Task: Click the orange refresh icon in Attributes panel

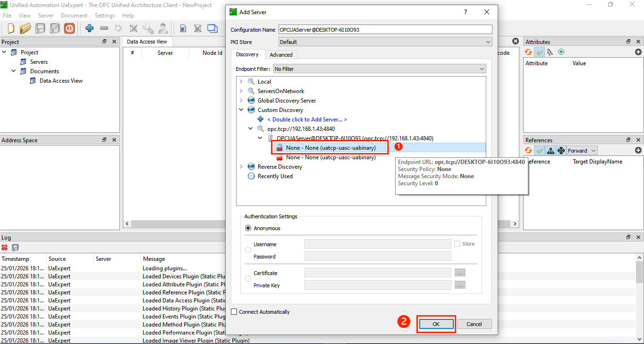Action: tap(529, 52)
